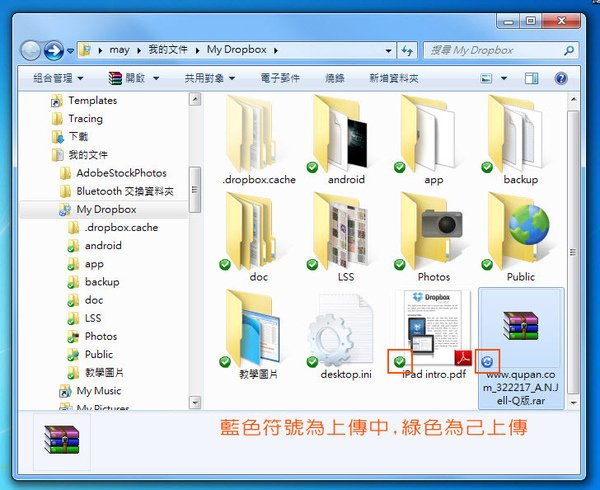Open the LSS folder in file view
This screenshot has height=490, width=600.
pyautogui.click(x=340, y=231)
